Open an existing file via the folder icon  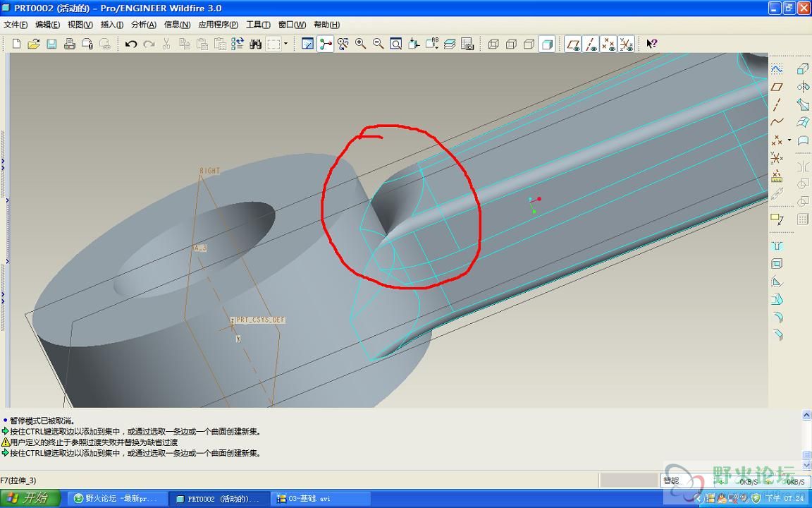(x=34, y=44)
